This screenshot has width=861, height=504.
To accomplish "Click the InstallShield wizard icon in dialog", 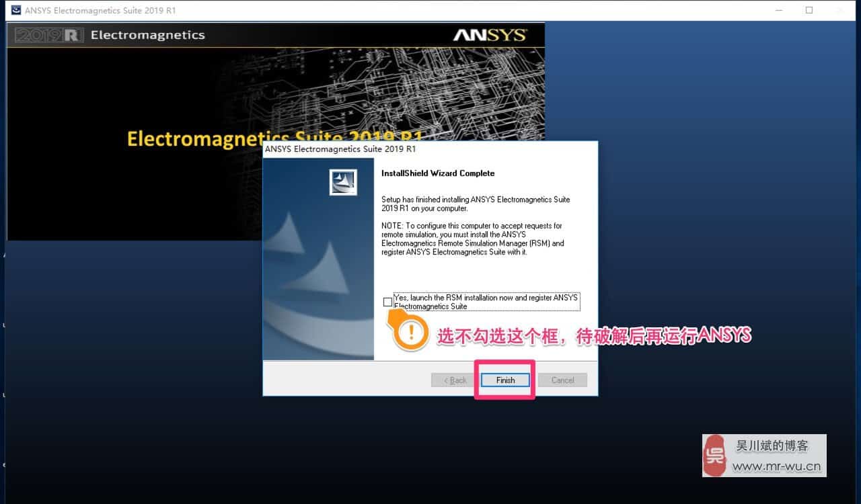I will (x=343, y=181).
